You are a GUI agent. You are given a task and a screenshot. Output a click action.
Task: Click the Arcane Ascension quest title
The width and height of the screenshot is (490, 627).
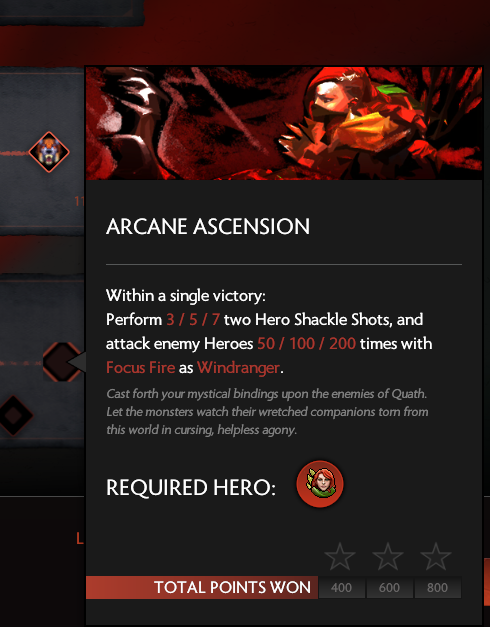click(208, 226)
